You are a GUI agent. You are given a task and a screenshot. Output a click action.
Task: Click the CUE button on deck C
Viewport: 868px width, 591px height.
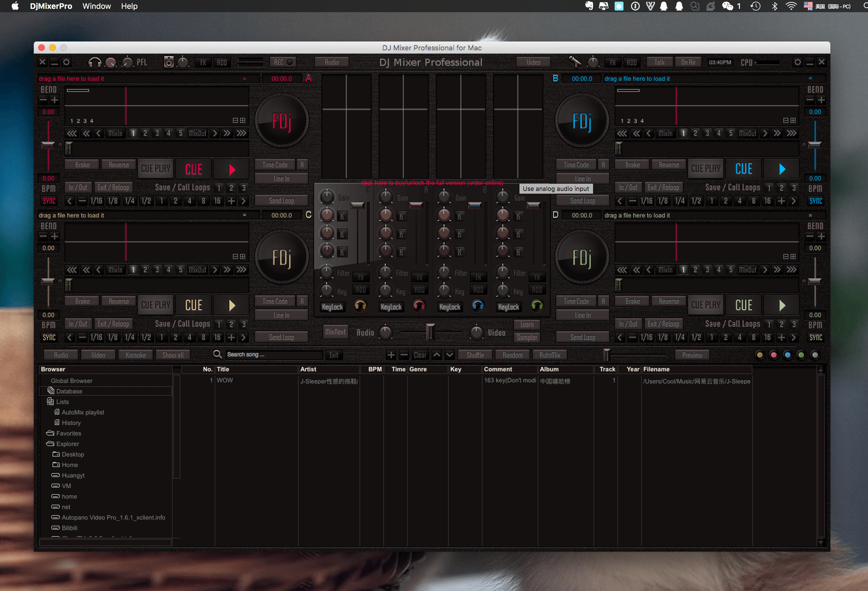coord(194,305)
